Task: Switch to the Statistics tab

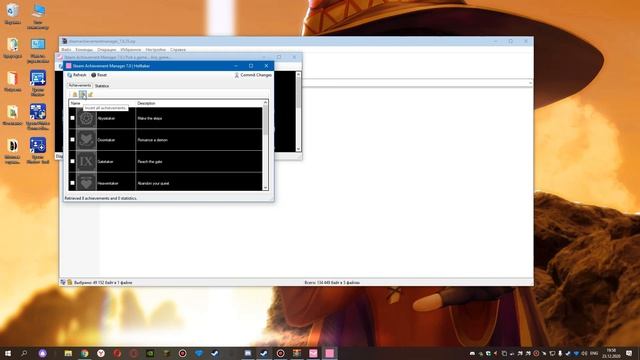Action: click(102, 86)
